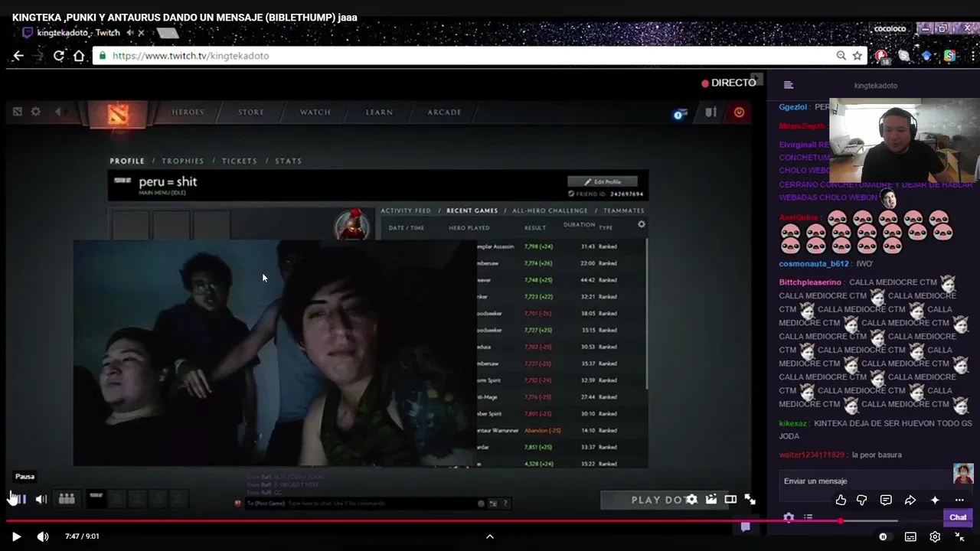980x551 pixels.
Task: Click the Dota 2 logo home button
Action: pos(117,114)
